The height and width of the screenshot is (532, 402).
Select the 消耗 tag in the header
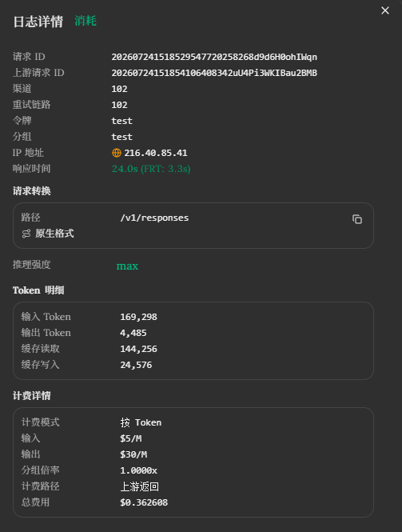pyautogui.click(x=86, y=21)
